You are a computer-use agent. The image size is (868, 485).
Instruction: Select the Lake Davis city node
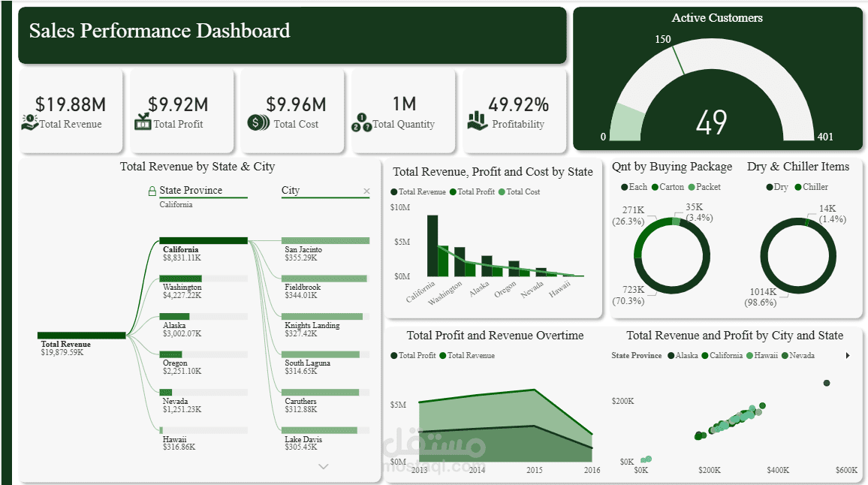pos(325,430)
